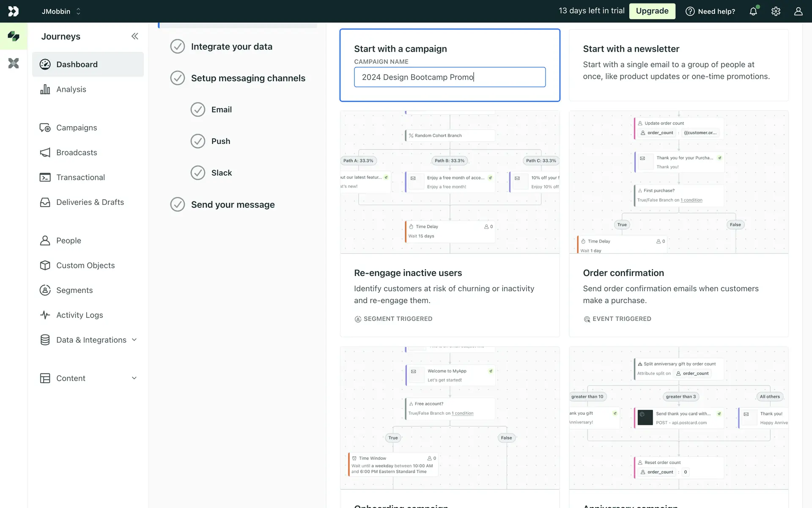Screen dimensions: 812x508
Task: Open the JMobbin workspace switcher
Action: tap(61, 11)
